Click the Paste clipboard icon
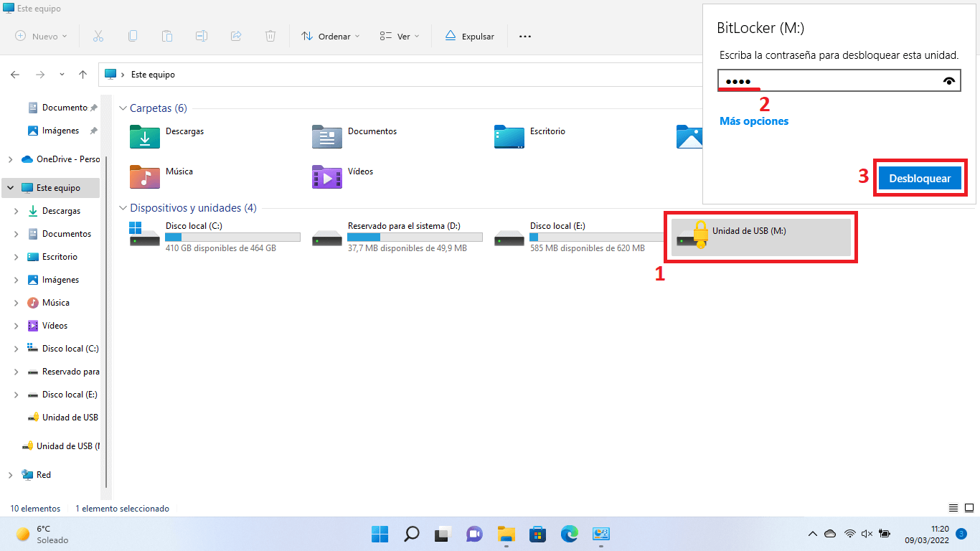 click(x=167, y=36)
